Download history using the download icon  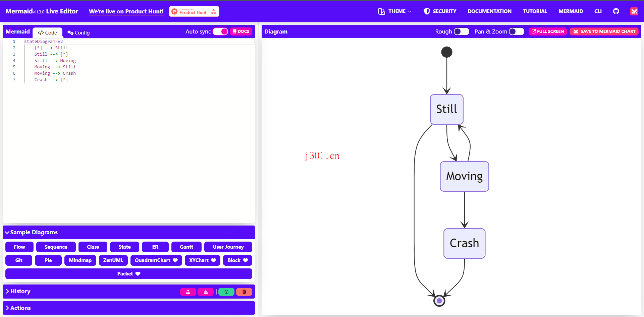pyautogui.click(x=206, y=292)
